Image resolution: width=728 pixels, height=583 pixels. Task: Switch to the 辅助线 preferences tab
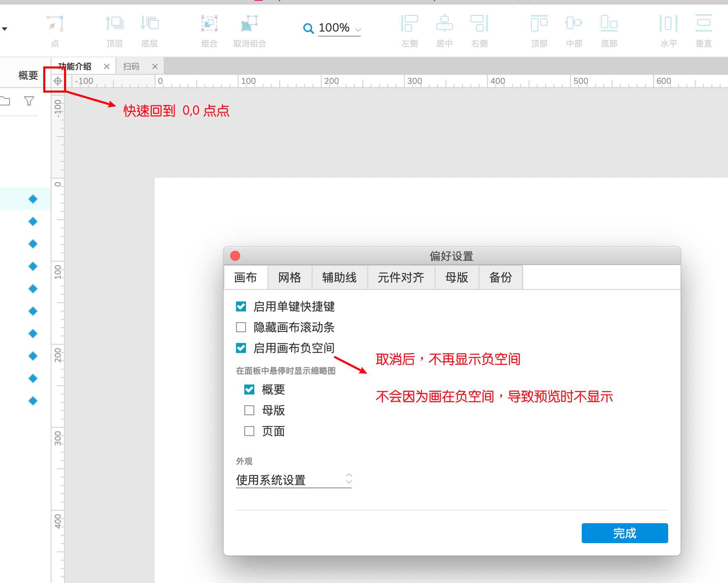click(339, 277)
